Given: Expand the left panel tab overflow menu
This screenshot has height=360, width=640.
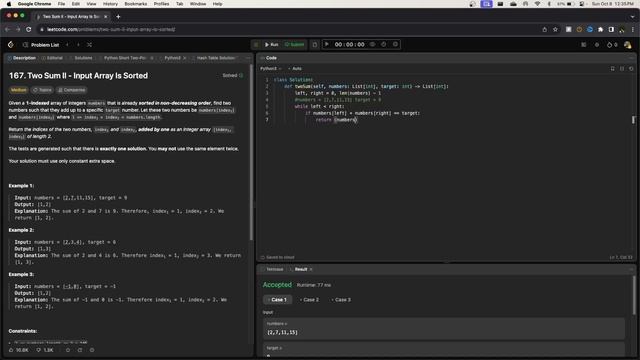Looking at the screenshot, I should (248, 58).
